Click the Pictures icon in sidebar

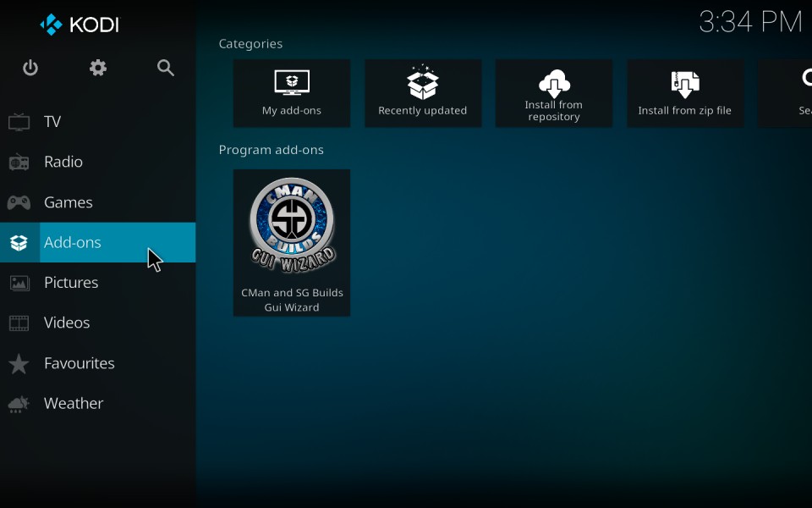(x=19, y=283)
